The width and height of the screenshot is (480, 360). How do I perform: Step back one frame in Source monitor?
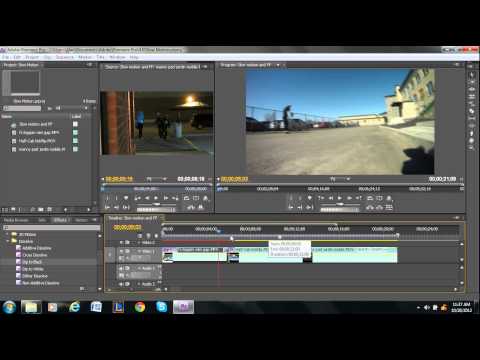pos(147,198)
